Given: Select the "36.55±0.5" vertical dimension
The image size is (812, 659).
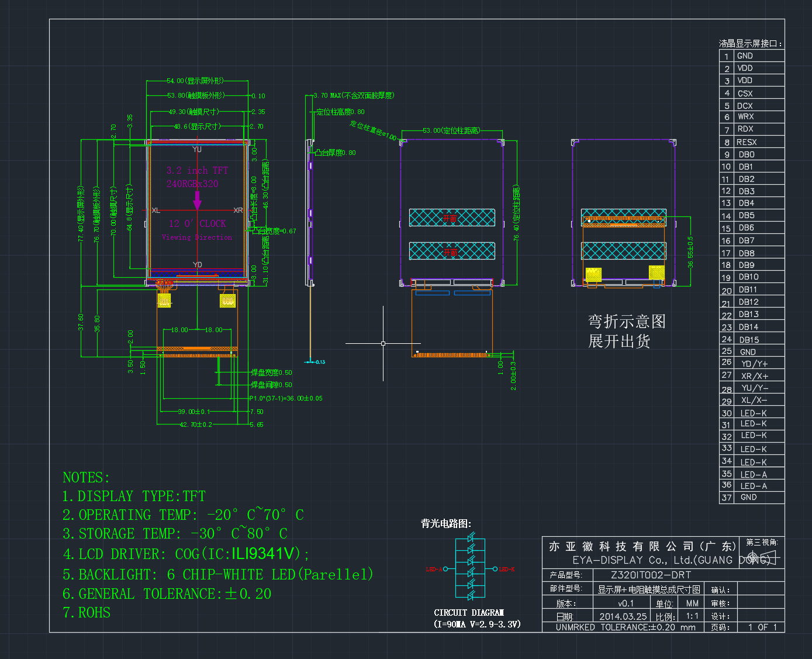Looking at the screenshot, I should [x=690, y=252].
